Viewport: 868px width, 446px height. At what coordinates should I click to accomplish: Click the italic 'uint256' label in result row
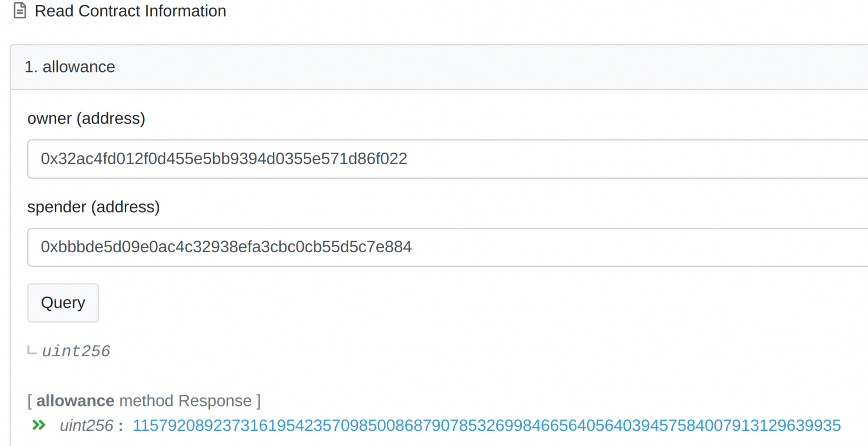[86, 426]
